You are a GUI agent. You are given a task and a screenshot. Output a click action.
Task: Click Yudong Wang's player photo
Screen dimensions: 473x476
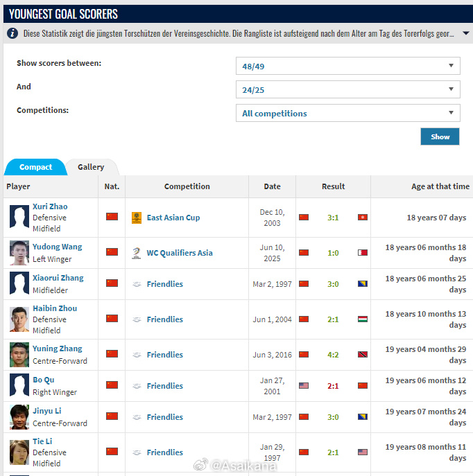(x=19, y=253)
